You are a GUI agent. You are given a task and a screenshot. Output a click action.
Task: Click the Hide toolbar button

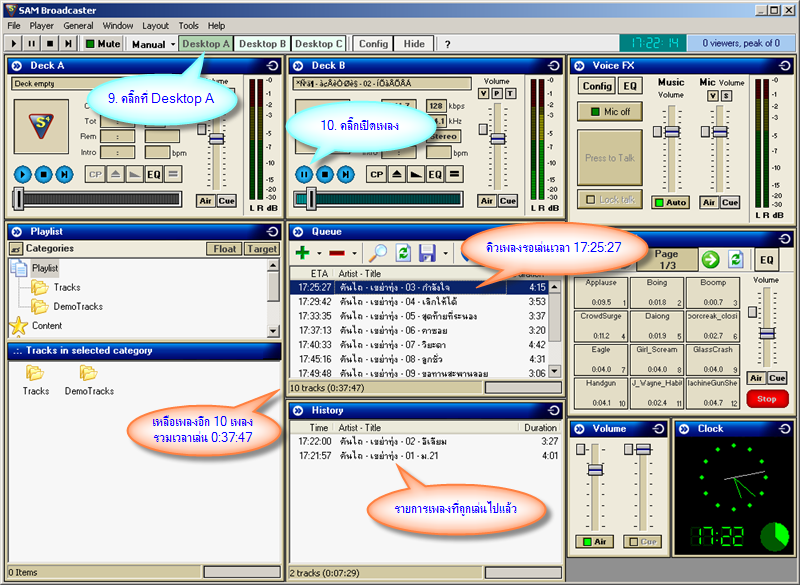point(414,44)
